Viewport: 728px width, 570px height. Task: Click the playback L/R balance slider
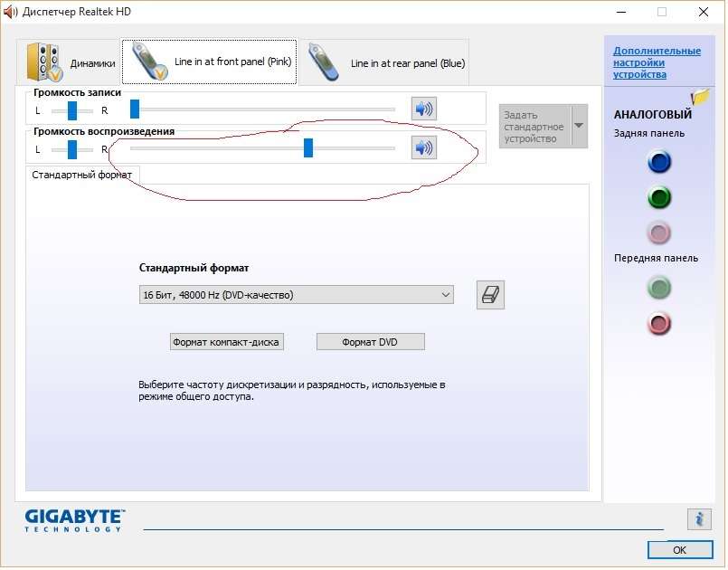(x=72, y=149)
